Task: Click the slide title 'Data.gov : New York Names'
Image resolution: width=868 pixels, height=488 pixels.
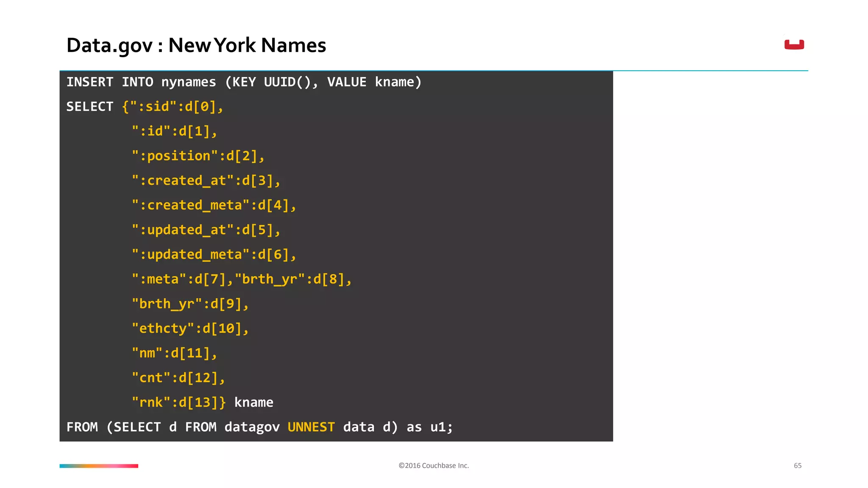Action: tap(196, 45)
